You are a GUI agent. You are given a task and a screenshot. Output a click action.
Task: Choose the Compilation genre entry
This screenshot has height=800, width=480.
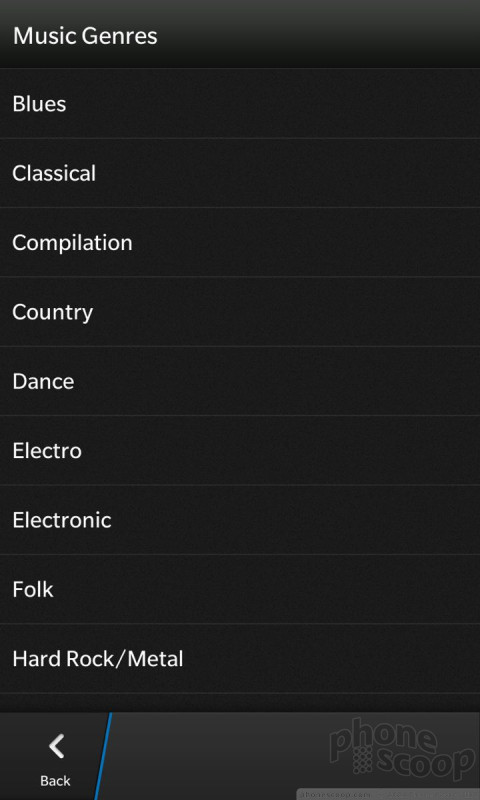pyautogui.click(x=240, y=242)
